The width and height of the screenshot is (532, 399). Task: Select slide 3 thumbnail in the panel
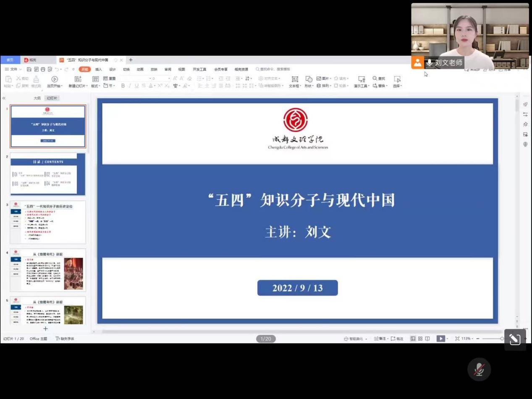tap(48, 222)
